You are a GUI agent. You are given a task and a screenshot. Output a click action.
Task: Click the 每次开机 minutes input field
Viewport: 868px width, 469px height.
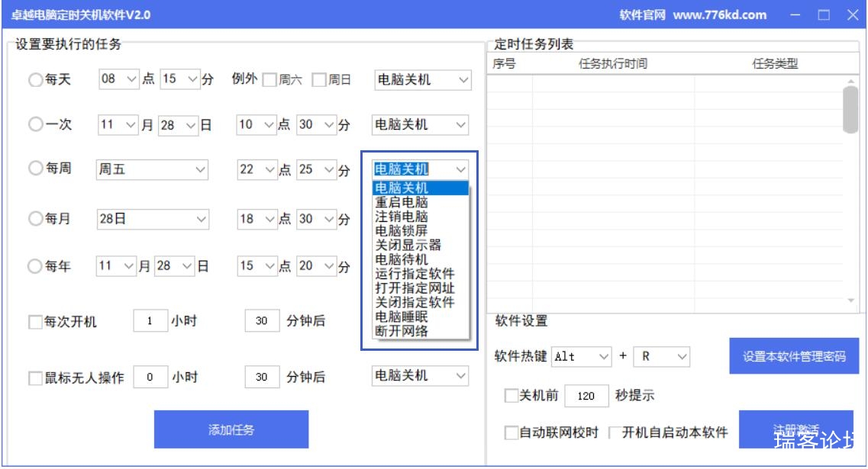pyautogui.click(x=262, y=321)
